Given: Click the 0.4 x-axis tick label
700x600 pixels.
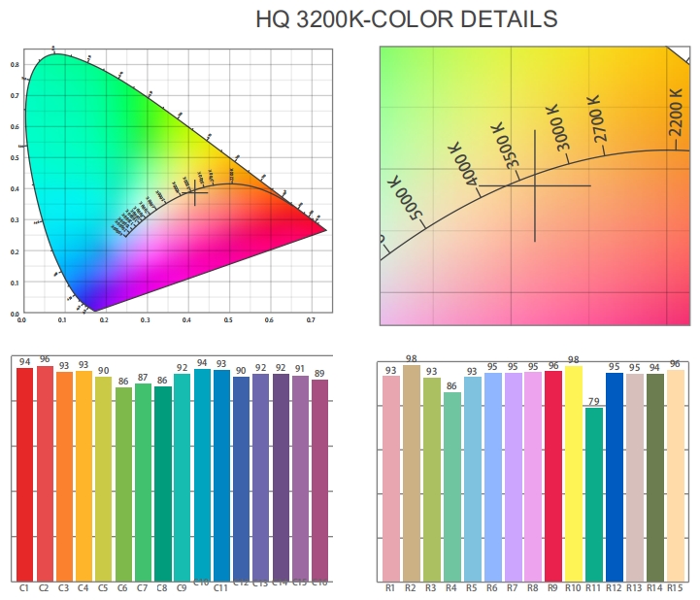Looking at the screenshot, I should (186, 320).
